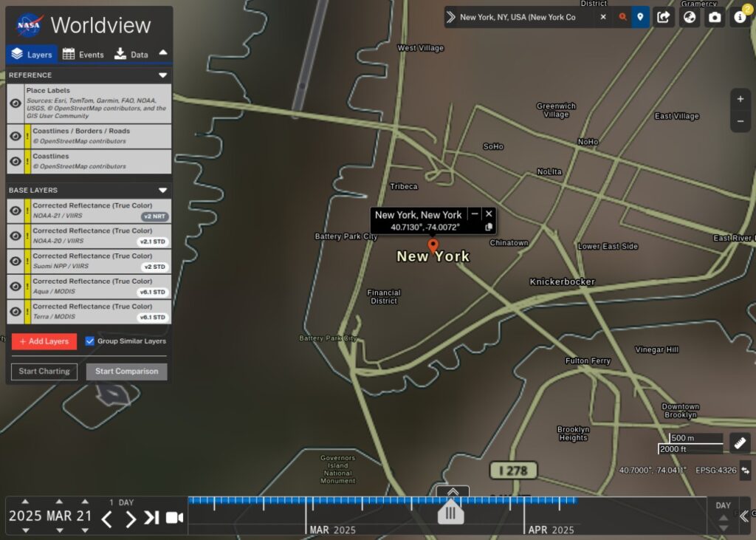
Task: Start Comparison mode
Action: [x=126, y=371]
